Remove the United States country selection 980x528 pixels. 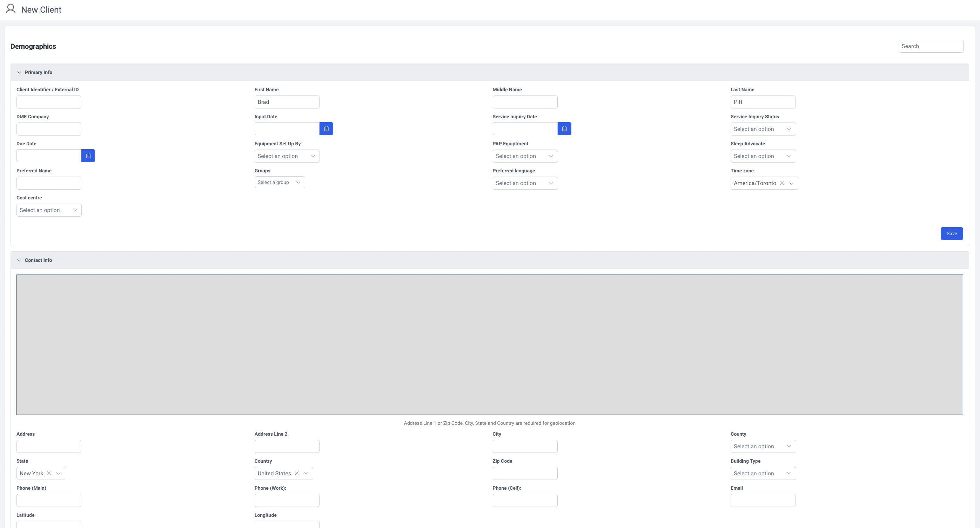click(297, 473)
